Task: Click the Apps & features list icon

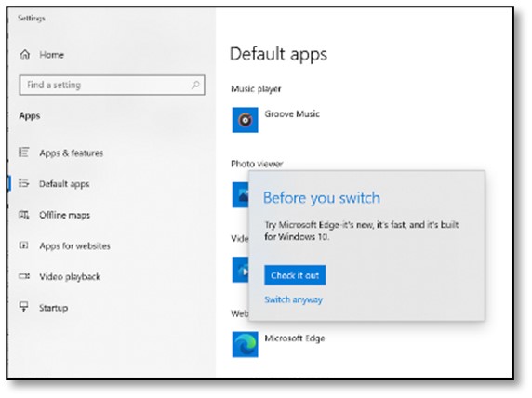Action: [x=24, y=152]
